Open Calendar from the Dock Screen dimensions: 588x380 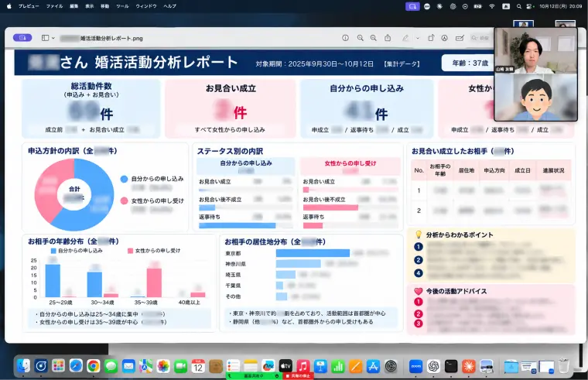tap(198, 366)
